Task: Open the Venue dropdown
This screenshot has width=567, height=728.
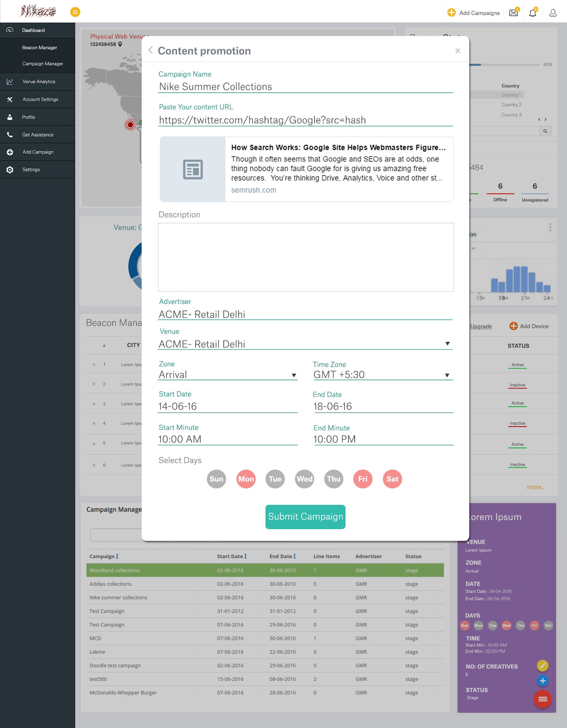Action: pos(305,344)
